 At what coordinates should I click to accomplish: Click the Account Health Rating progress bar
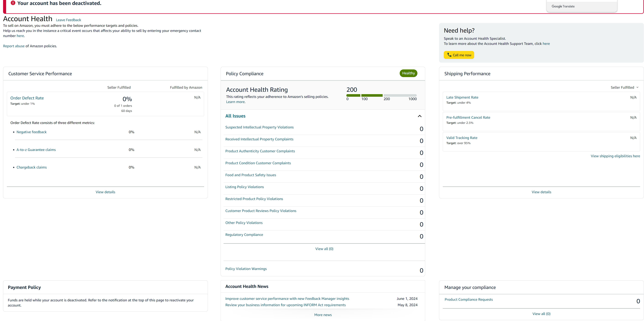(381, 95)
